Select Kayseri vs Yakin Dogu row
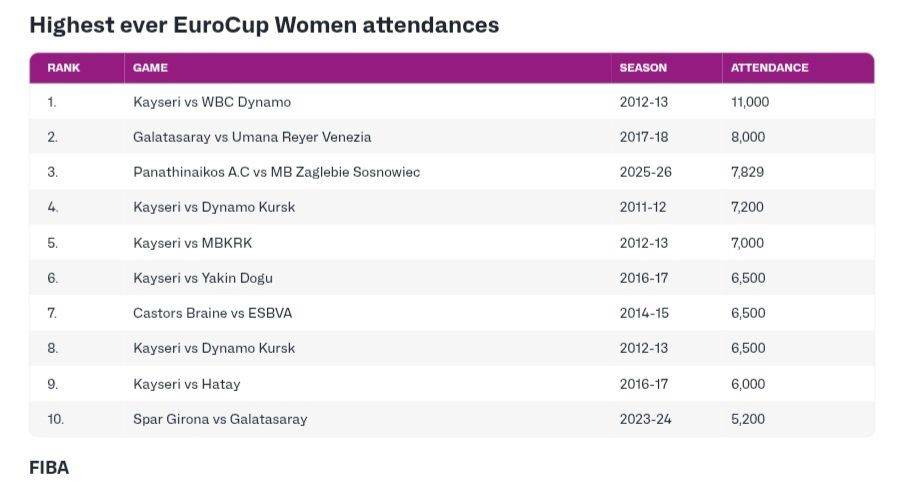 203,278
